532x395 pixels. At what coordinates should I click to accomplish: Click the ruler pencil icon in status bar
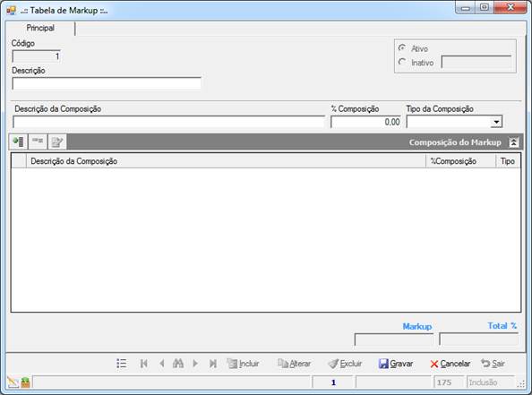[13, 382]
